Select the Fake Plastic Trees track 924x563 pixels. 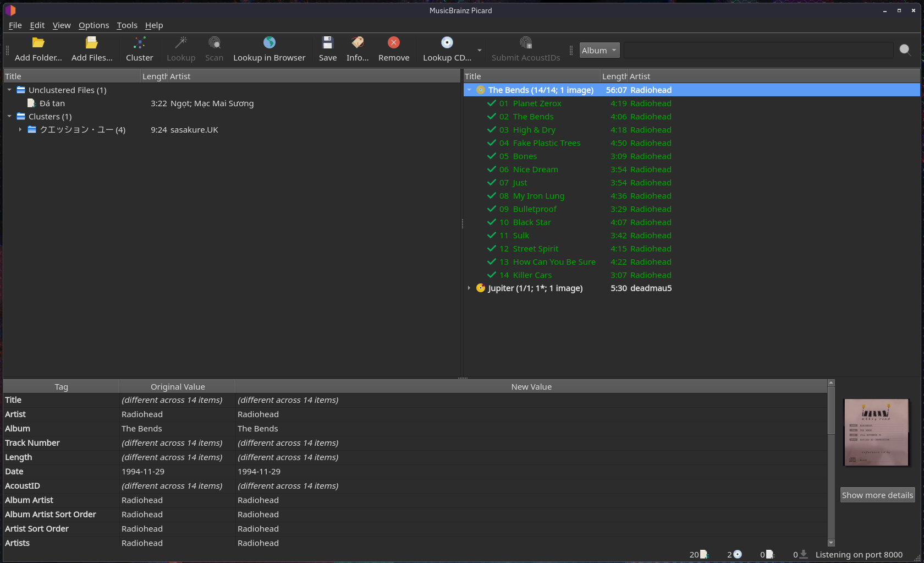(x=546, y=143)
